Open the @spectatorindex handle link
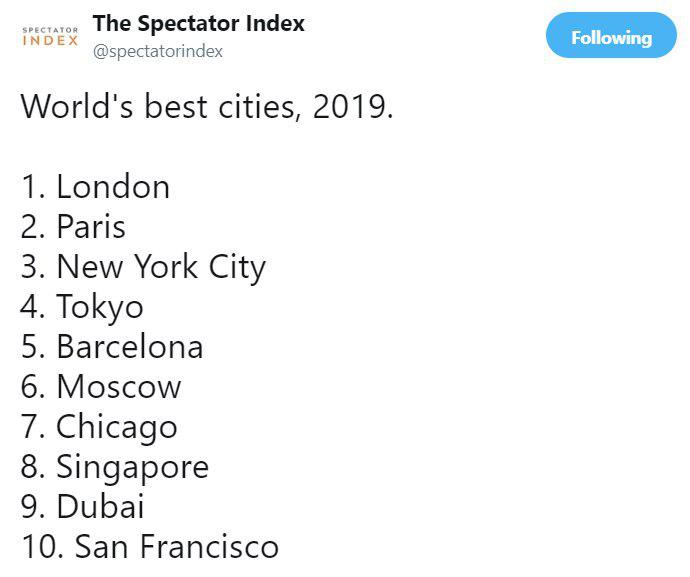Screen dimensions: 690x577 158,51
